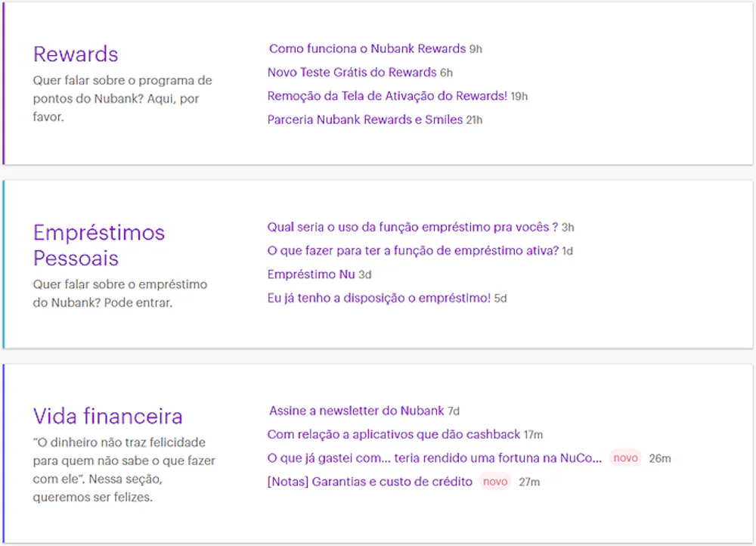Click the Rewards description "Quer falar sobre o programa"
Viewport: 756px width, 546px height.
click(122, 98)
